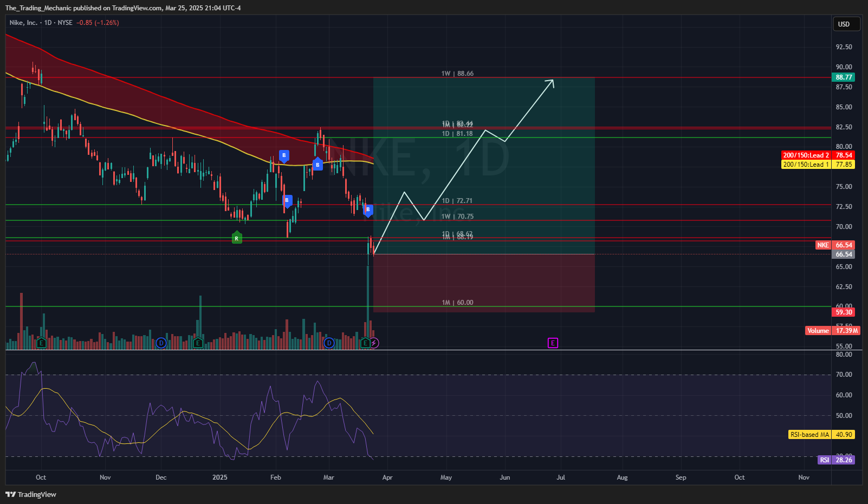Select the 200/150:Lead 2 label 78.54

(818, 155)
